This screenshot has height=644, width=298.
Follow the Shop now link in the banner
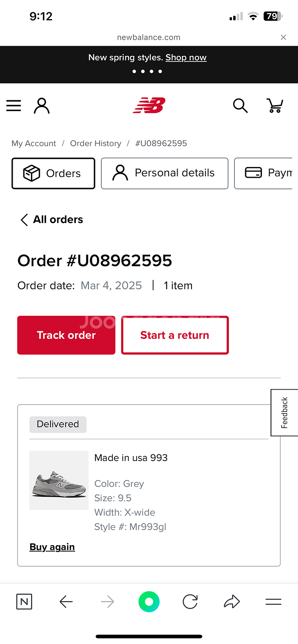186,58
